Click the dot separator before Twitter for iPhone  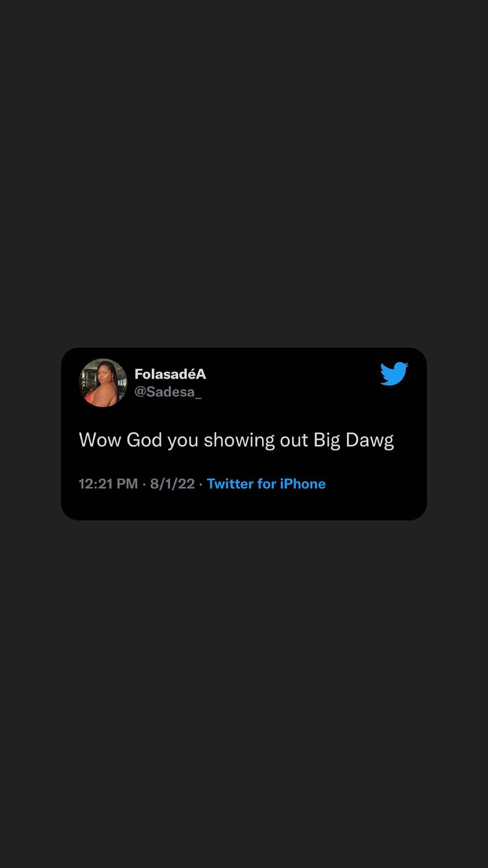point(201,484)
